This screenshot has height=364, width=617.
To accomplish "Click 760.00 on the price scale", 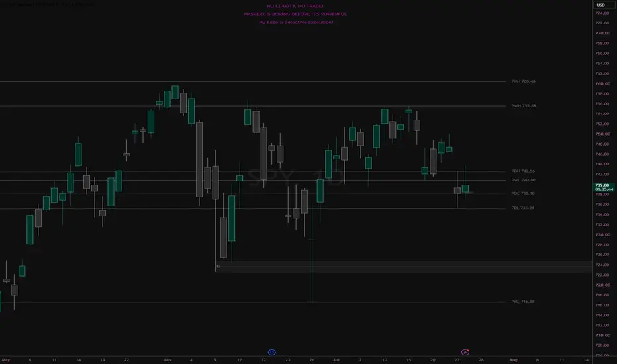I will click(x=603, y=84).
